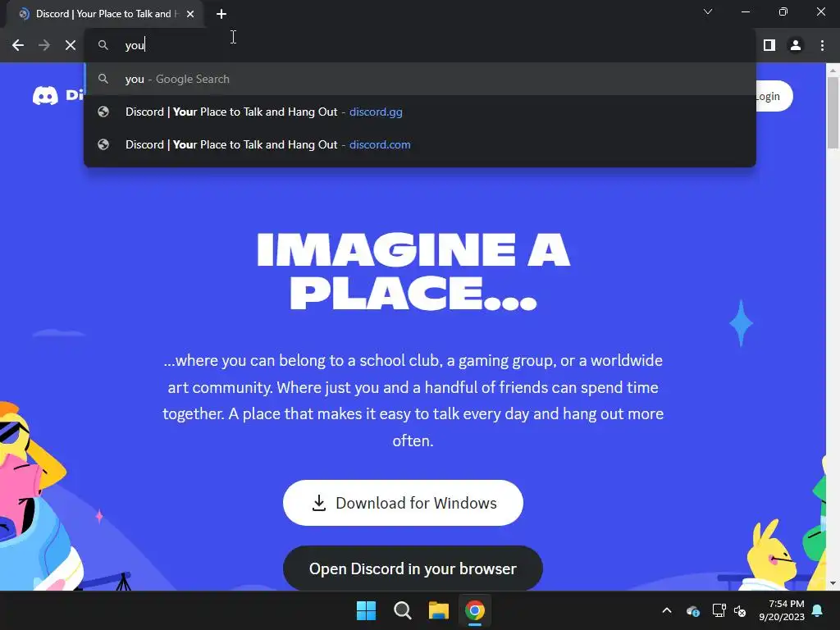Toggle the browser side panel
Image resolution: width=840 pixels, height=630 pixels.
pos(769,46)
